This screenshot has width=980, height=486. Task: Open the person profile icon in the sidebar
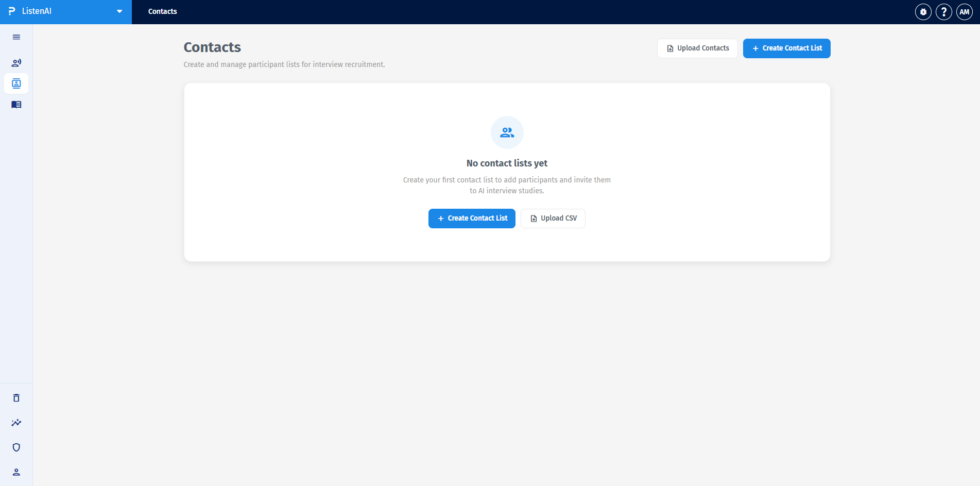(16, 472)
